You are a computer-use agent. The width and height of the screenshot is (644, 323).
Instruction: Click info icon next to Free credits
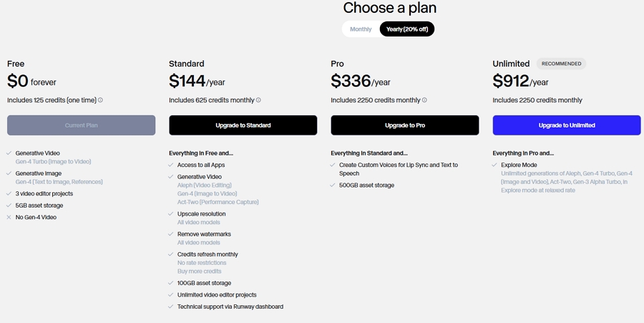pos(101,100)
